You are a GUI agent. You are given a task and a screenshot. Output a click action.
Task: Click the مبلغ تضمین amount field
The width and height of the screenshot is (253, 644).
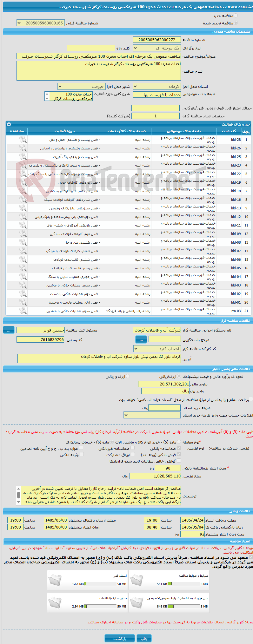click(x=155, y=476)
